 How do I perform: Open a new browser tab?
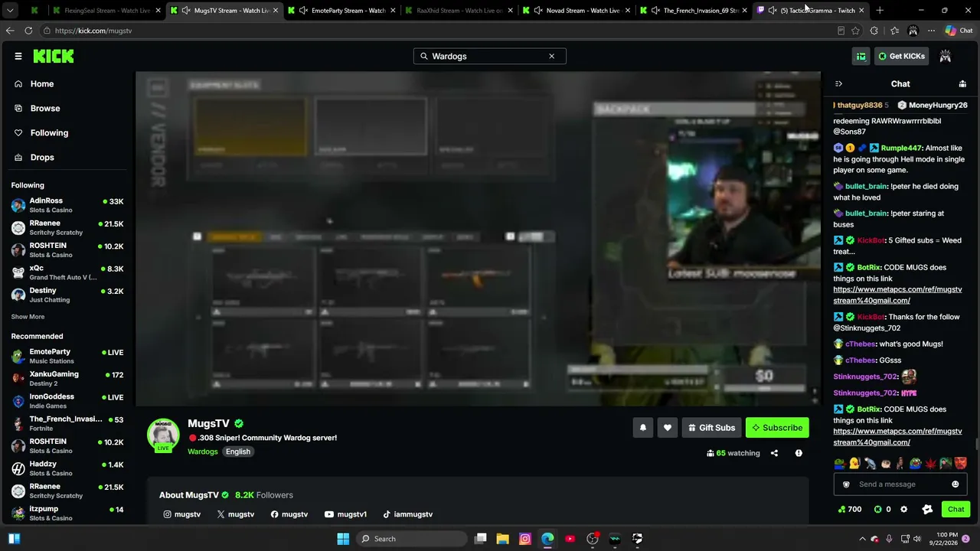coord(880,11)
